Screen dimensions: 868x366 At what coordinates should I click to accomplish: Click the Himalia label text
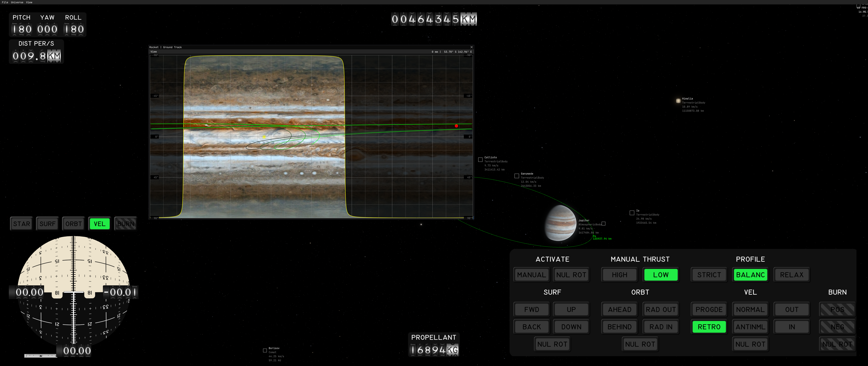687,99
